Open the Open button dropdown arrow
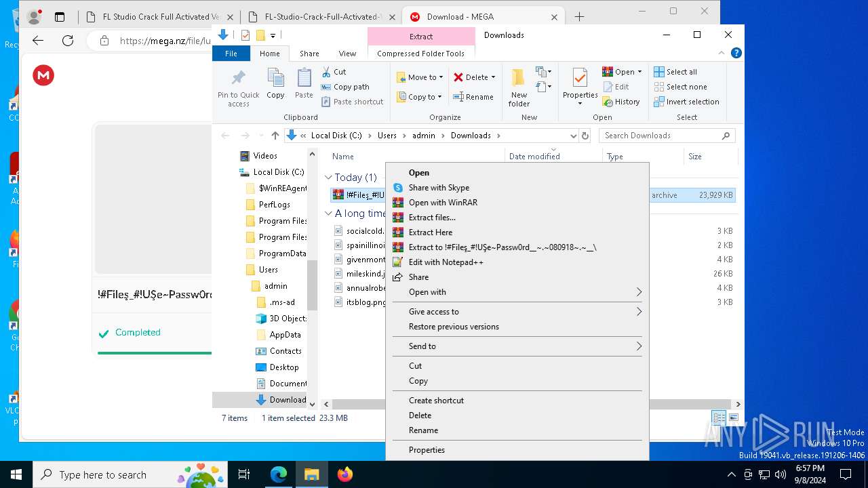Screen dimensions: 868x488 click(639, 72)
